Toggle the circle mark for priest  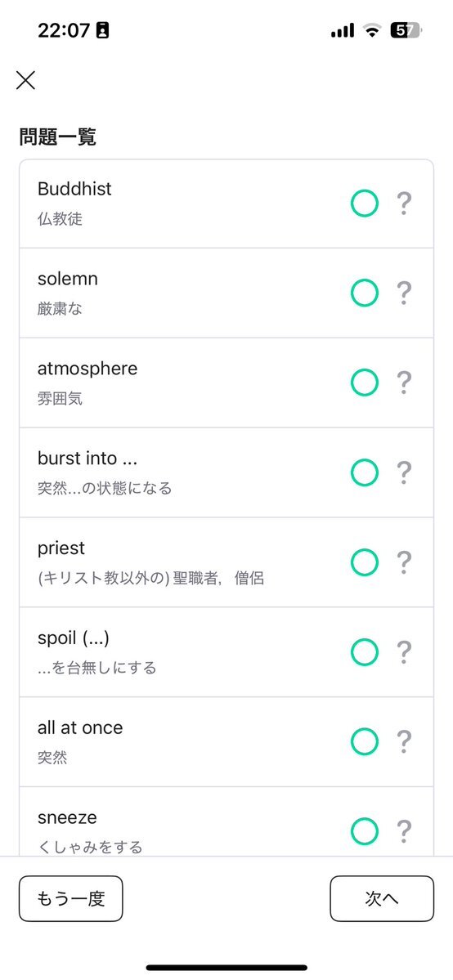pos(365,562)
